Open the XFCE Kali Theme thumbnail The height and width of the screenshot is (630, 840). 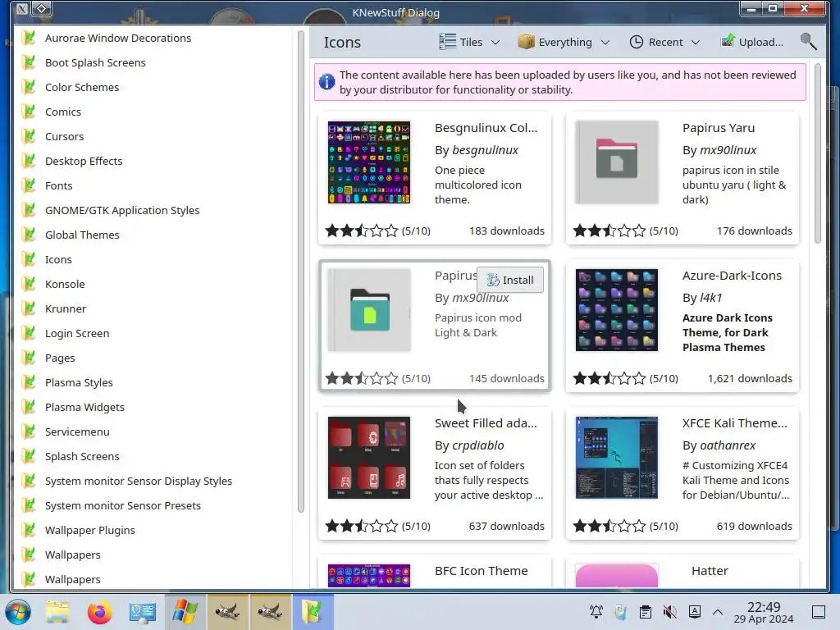pos(617,458)
